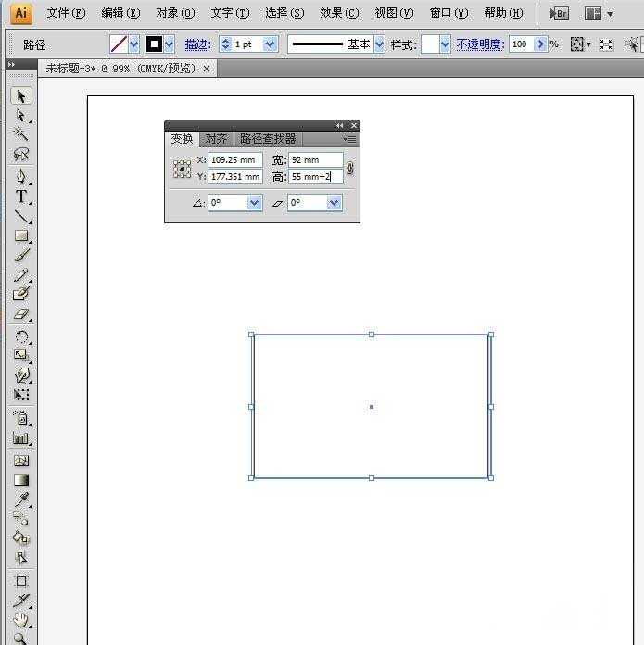The width and height of the screenshot is (644, 645).
Task: Switch to the 路径查找器 tab
Action: pyautogui.click(x=268, y=139)
